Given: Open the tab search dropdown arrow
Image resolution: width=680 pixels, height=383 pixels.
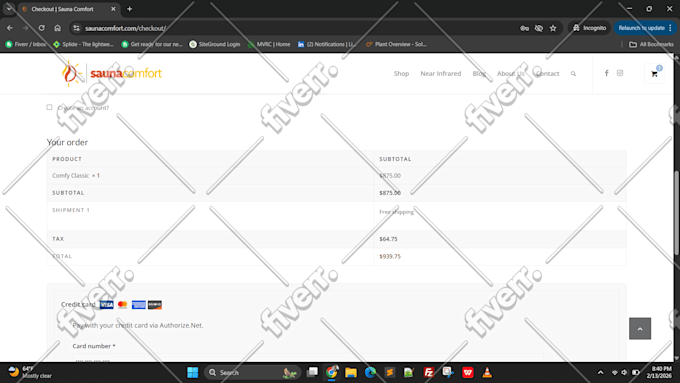Looking at the screenshot, I should [x=9, y=9].
